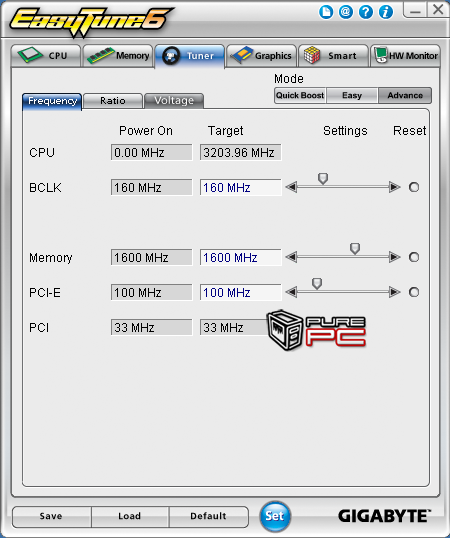Open help via the question mark icon
The image size is (450, 538).
366,12
